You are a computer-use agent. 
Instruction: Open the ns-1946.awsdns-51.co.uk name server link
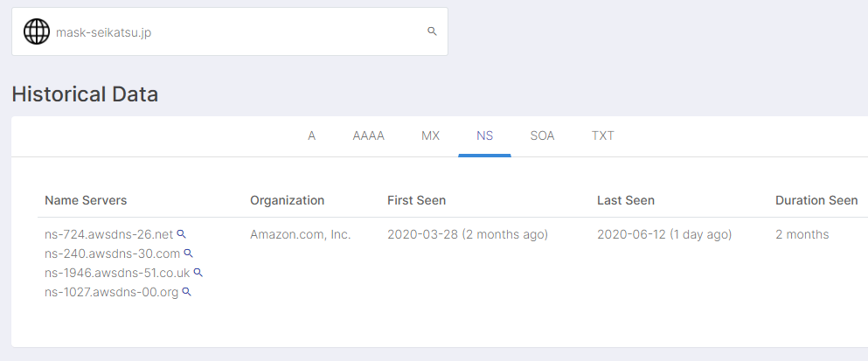(x=117, y=273)
